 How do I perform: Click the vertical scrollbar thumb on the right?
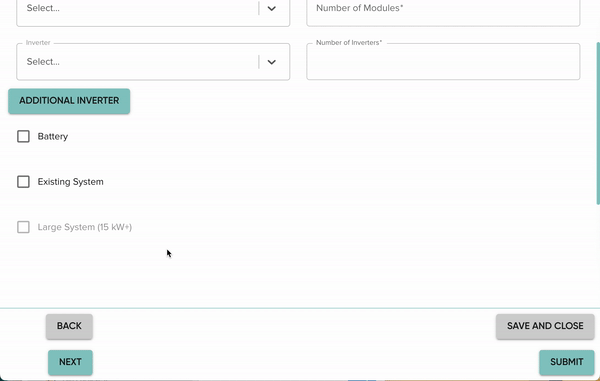598,124
